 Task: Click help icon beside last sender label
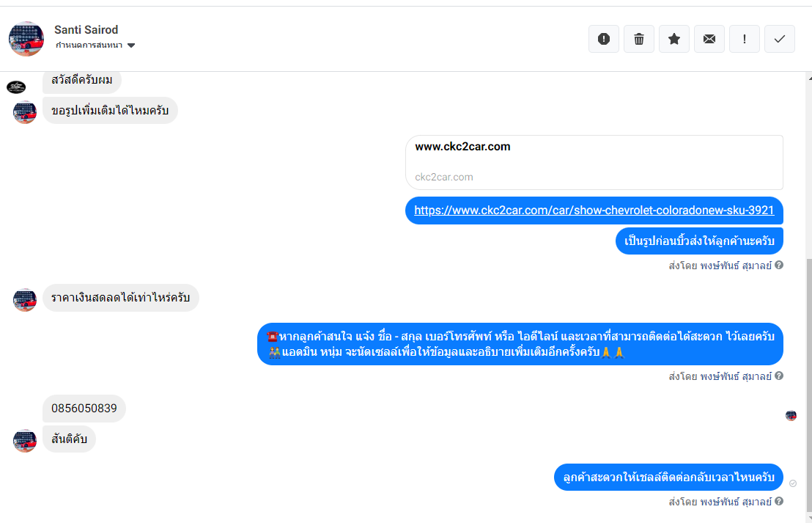779,502
